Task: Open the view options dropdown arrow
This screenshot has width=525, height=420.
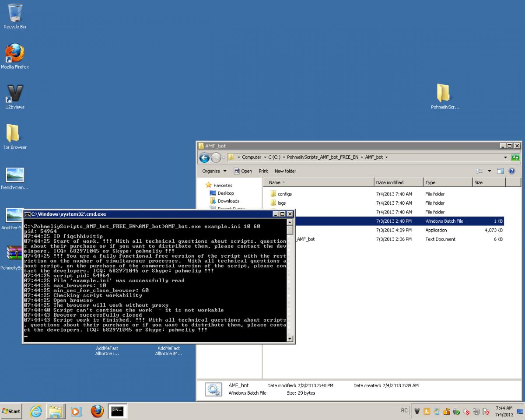Action: tap(490, 171)
